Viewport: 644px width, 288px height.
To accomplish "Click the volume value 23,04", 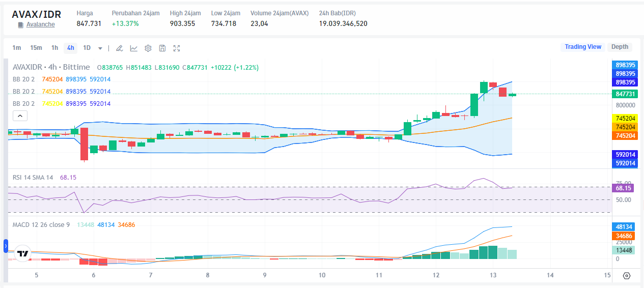I will coord(259,23).
